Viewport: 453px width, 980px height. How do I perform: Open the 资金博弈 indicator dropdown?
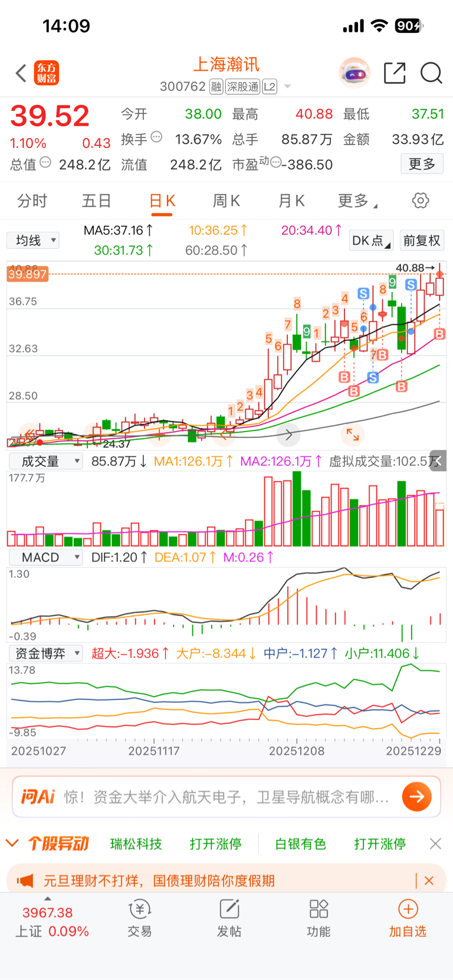45,653
